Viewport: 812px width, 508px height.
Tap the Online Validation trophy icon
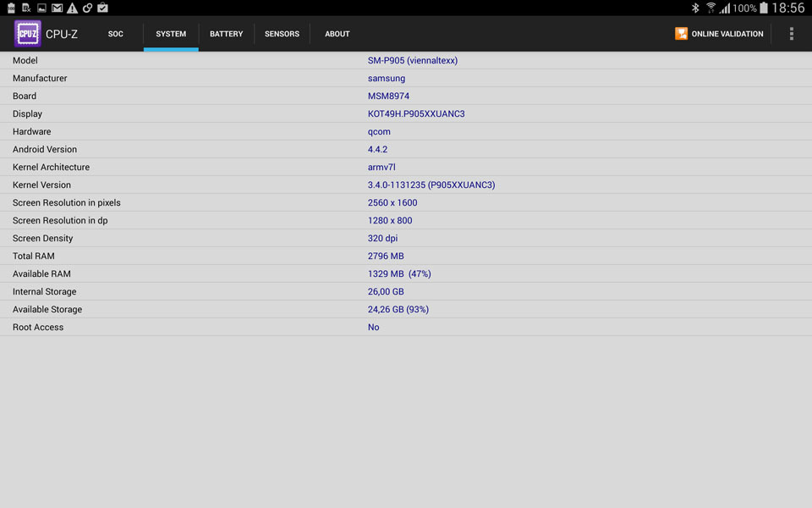point(681,34)
